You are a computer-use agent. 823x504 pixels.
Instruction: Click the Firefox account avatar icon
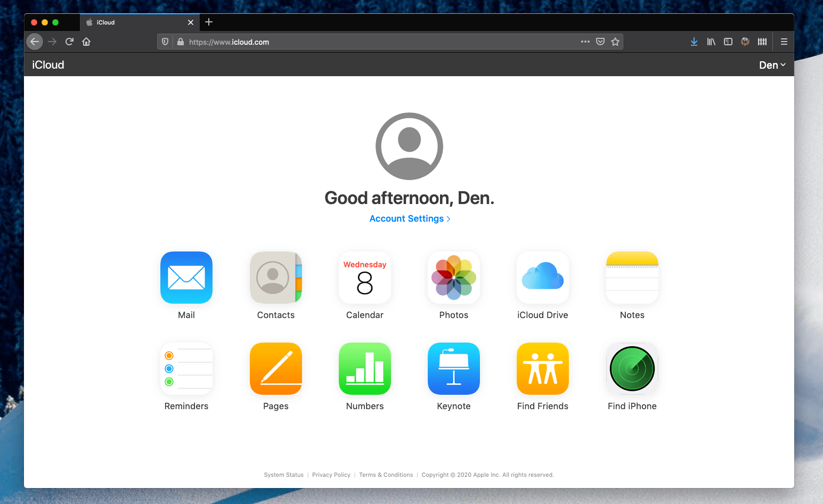point(745,42)
